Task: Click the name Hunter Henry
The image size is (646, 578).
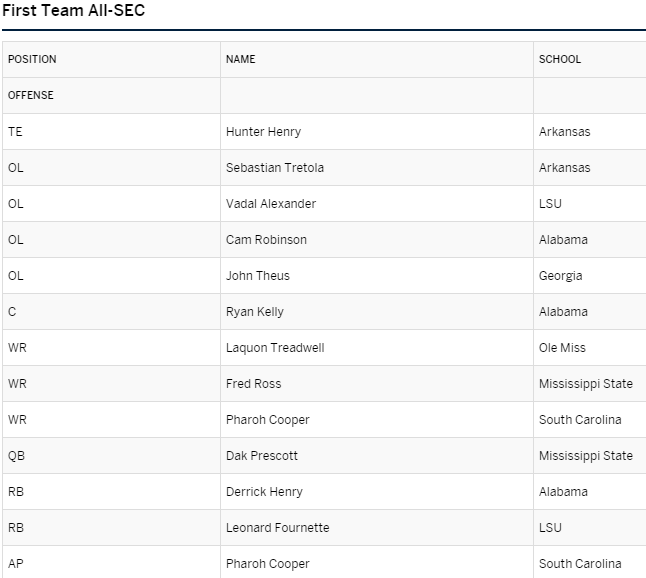Action: click(x=263, y=132)
